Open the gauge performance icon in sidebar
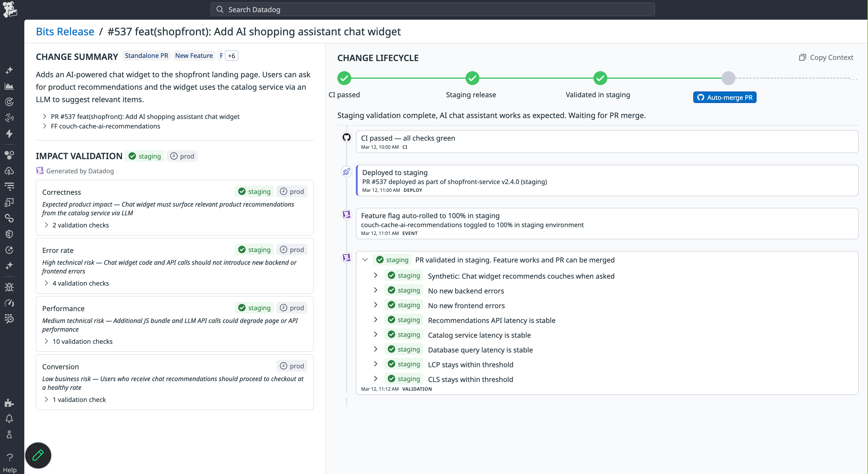 (x=10, y=303)
